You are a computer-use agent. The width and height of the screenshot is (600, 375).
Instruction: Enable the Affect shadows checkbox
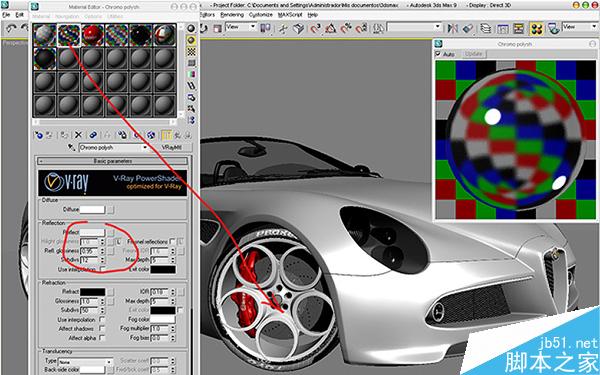[x=102, y=329]
